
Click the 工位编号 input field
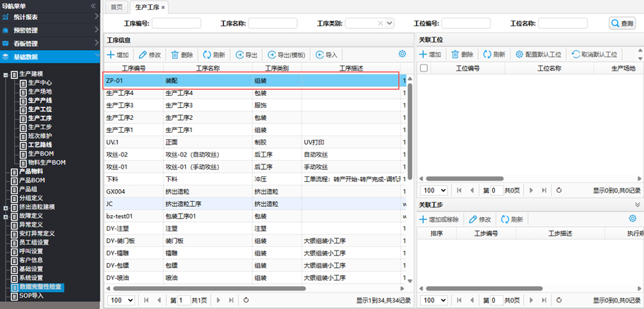tap(466, 23)
